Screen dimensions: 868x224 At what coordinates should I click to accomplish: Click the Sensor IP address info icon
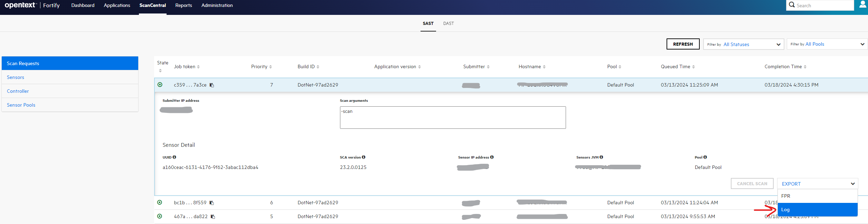(492, 157)
